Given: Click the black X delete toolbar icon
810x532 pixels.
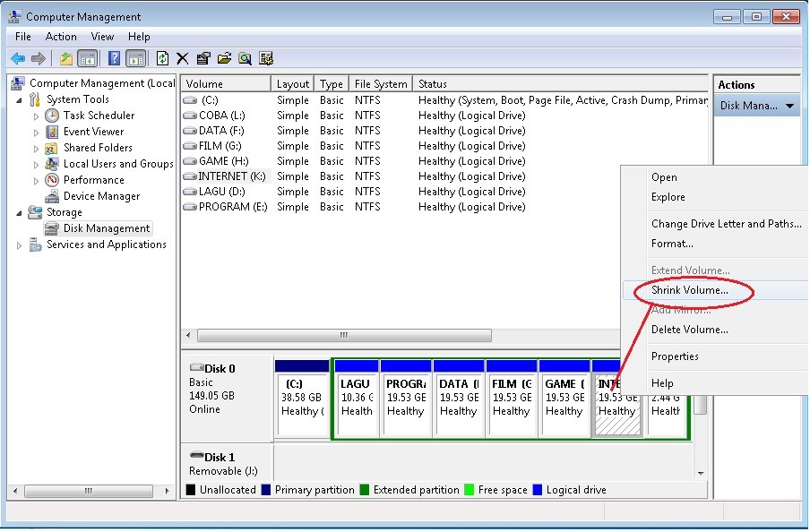Looking at the screenshot, I should [183, 58].
